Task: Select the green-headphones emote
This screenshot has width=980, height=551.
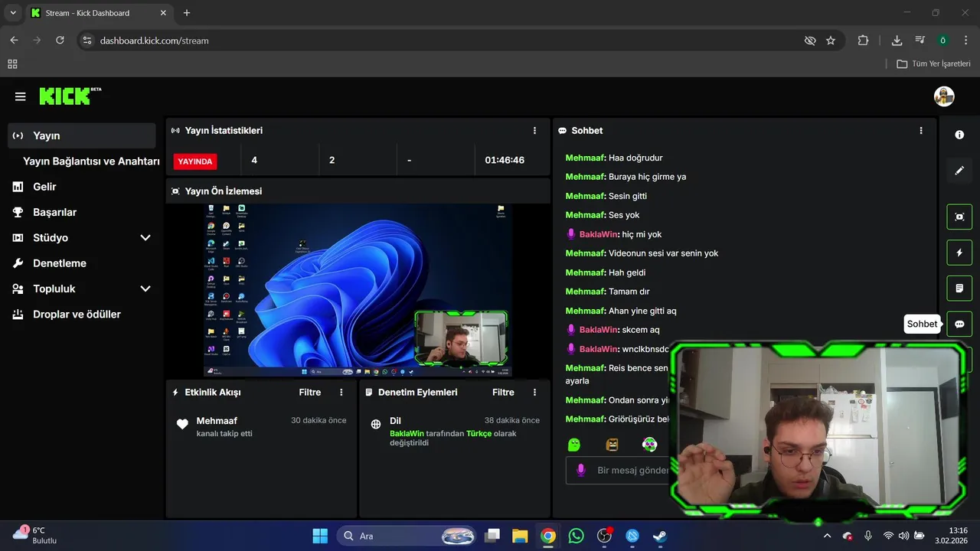Action: click(x=649, y=445)
